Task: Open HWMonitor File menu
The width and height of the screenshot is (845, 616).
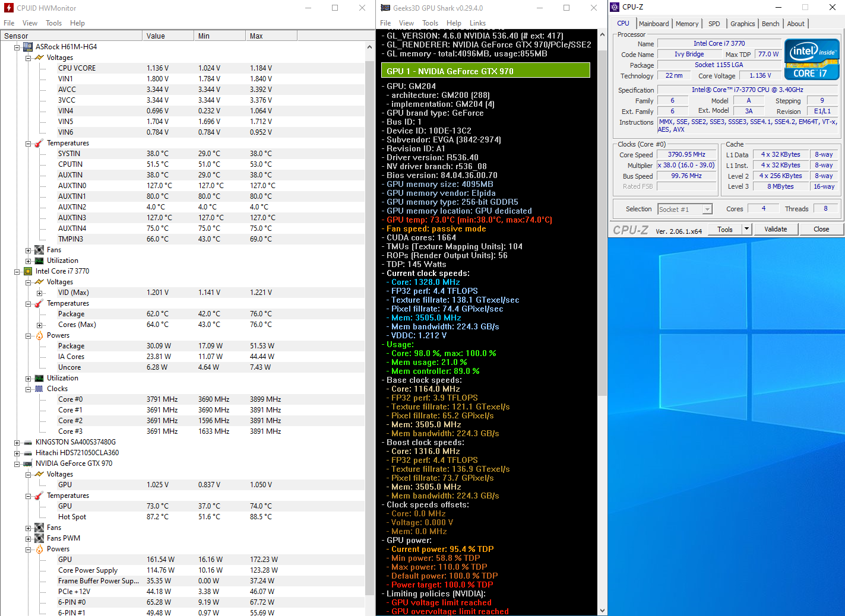Action: click(x=9, y=23)
